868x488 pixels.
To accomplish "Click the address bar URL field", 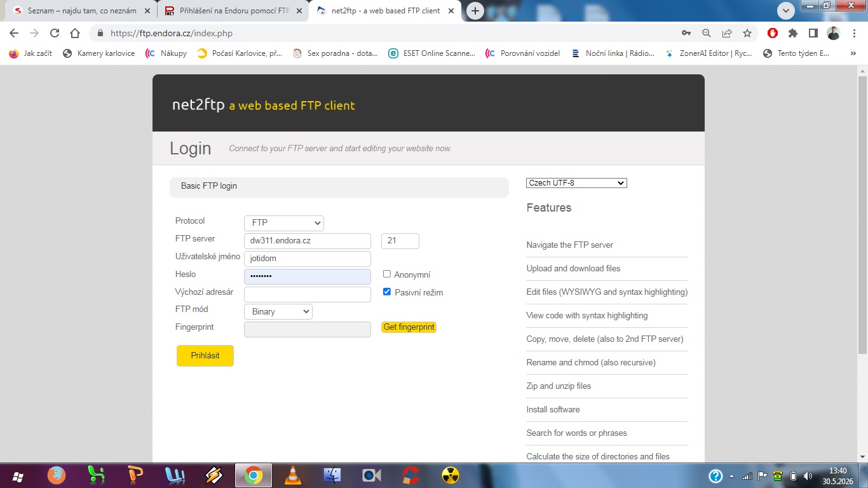I will (x=381, y=33).
